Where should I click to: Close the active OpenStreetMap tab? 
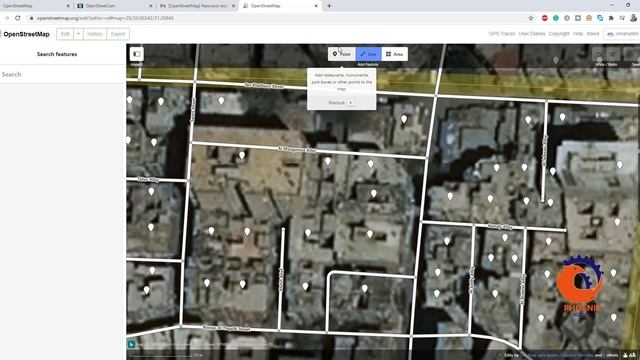[316, 6]
